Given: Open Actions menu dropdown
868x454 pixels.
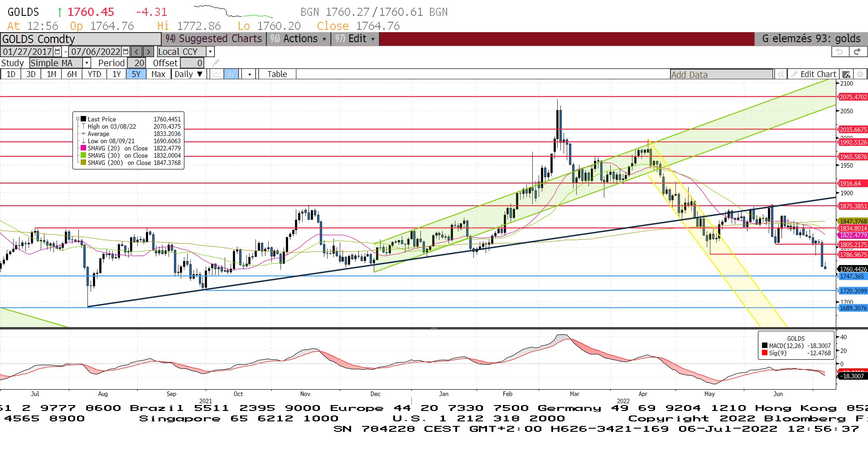Looking at the screenshot, I should tap(298, 39).
